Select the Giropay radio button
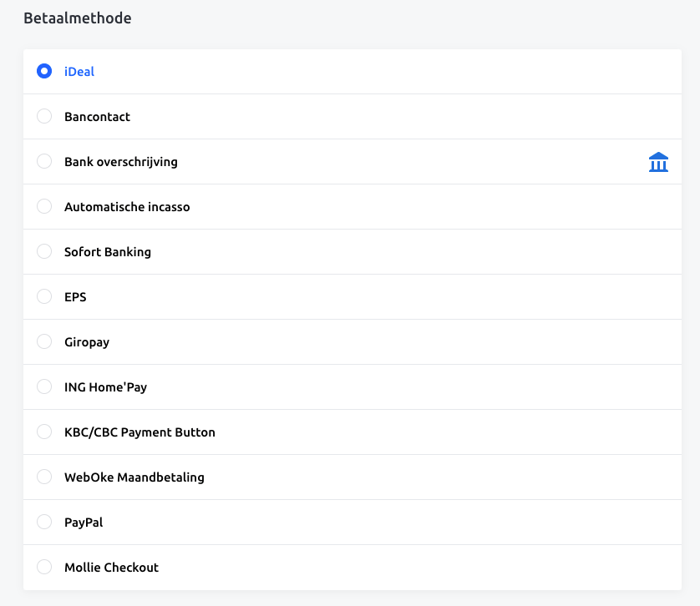This screenshot has height=606, width=700. pyautogui.click(x=44, y=342)
